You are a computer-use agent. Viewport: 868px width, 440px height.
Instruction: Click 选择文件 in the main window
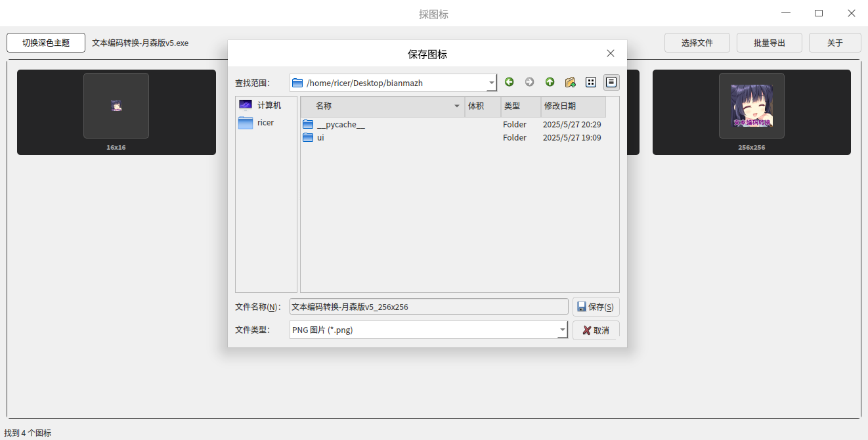point(697,43)
